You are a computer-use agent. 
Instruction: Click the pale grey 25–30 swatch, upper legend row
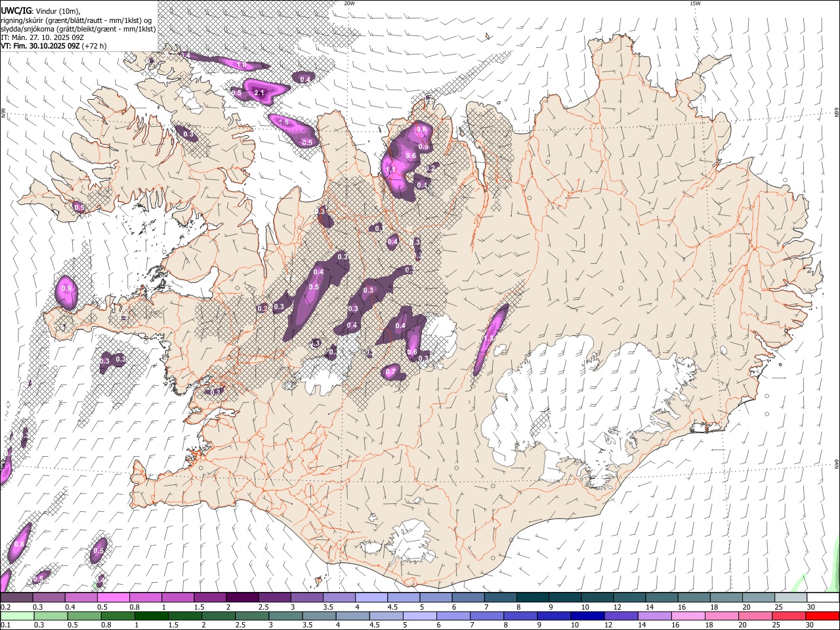pos(790,598)
